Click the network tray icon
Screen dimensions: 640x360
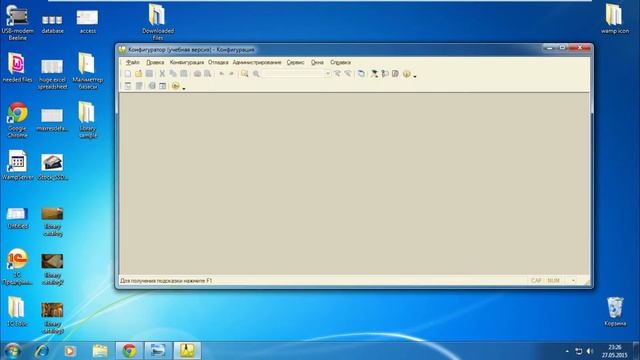coord(578,351)
